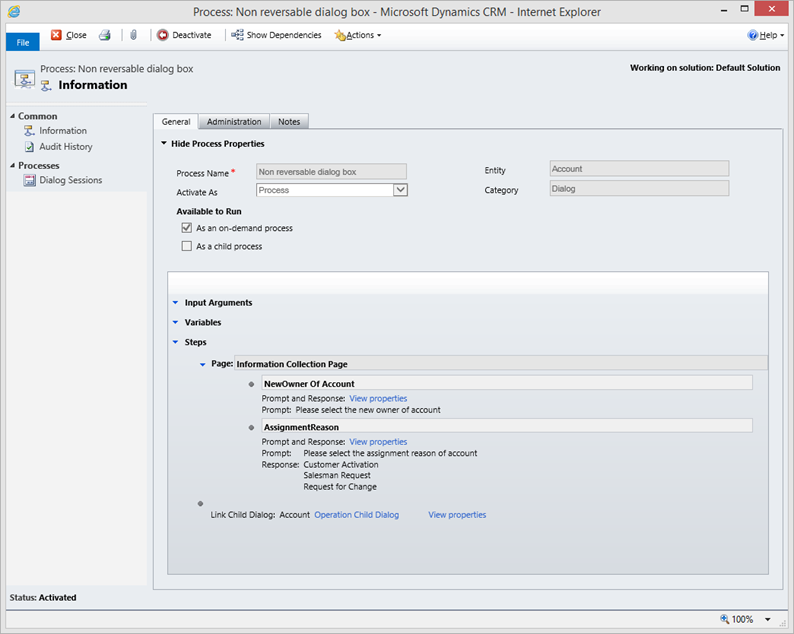Viewport: 794px width, 634px height.
Task: Click the Audit History sidebar icon
Action: point(29,147)
